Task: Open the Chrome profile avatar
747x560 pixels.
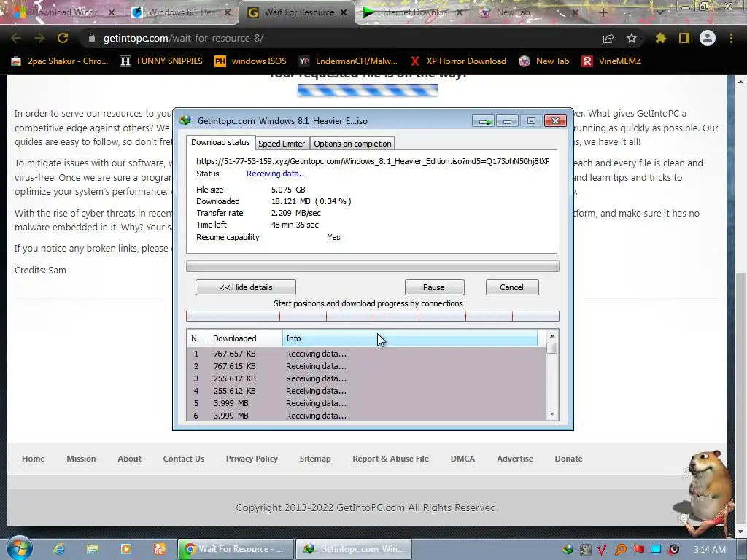Action: (x=708, y=38)
